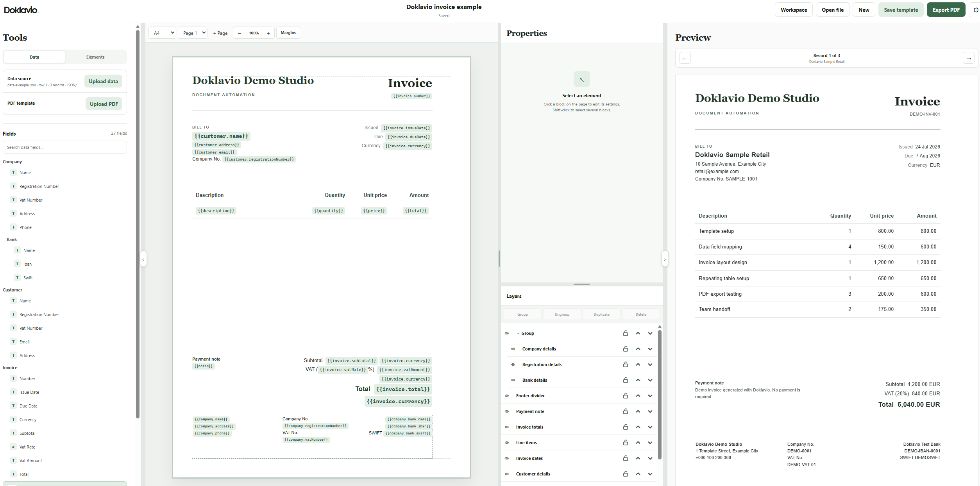
Task: Hide the Invoice dates layer
Action: 507,458
